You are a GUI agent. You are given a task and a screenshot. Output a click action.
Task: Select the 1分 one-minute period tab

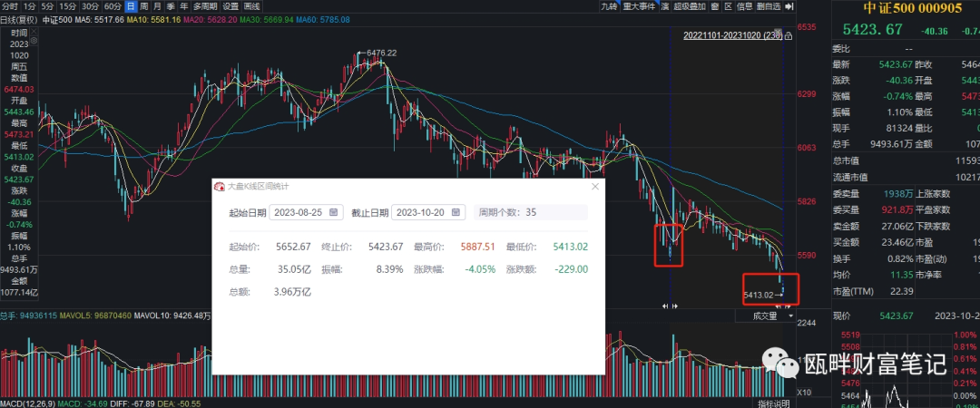tap(29, 6)
